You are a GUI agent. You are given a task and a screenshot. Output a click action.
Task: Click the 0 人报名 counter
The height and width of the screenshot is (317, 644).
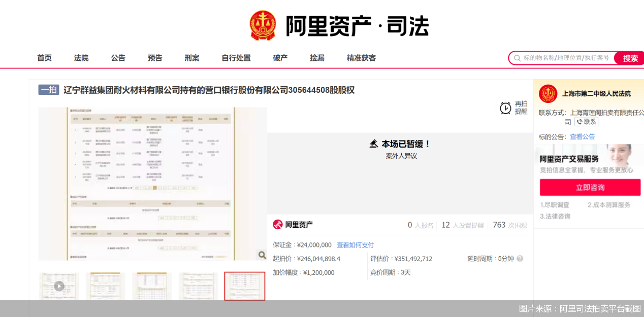421,225
